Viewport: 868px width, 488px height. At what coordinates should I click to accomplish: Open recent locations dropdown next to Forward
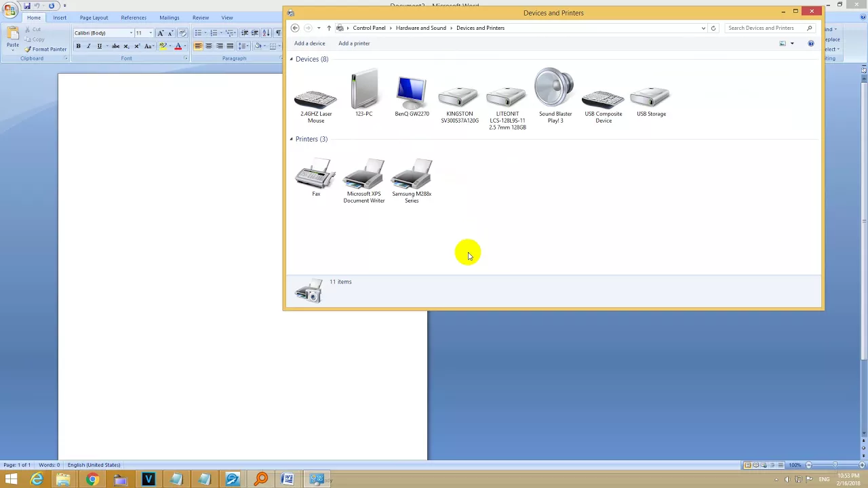click(x=319, y=28)
